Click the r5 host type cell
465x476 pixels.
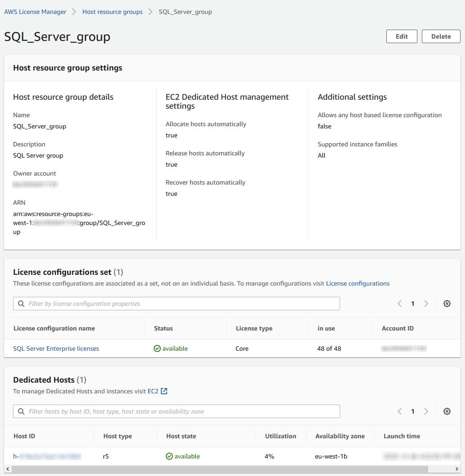click(x=106, y=456)
